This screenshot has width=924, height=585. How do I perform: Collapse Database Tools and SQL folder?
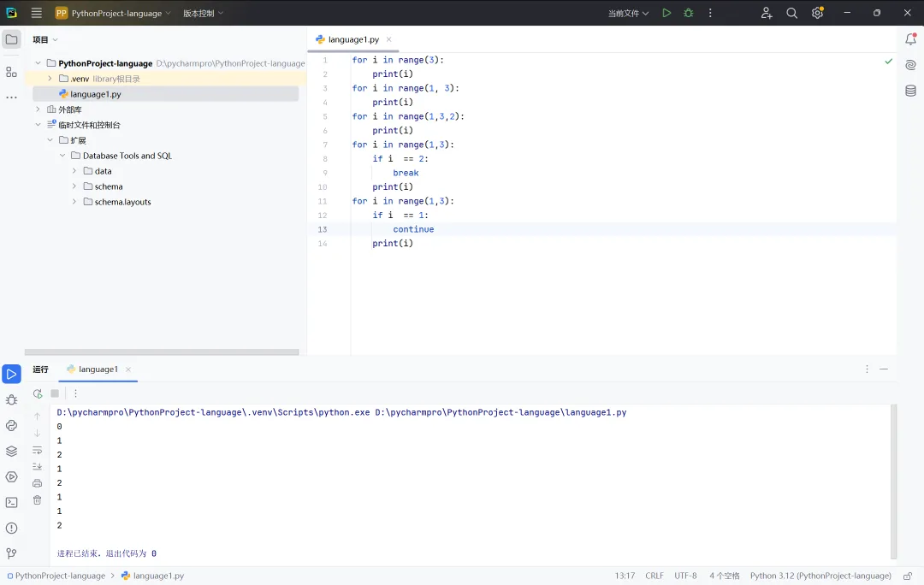click(62, 156)
